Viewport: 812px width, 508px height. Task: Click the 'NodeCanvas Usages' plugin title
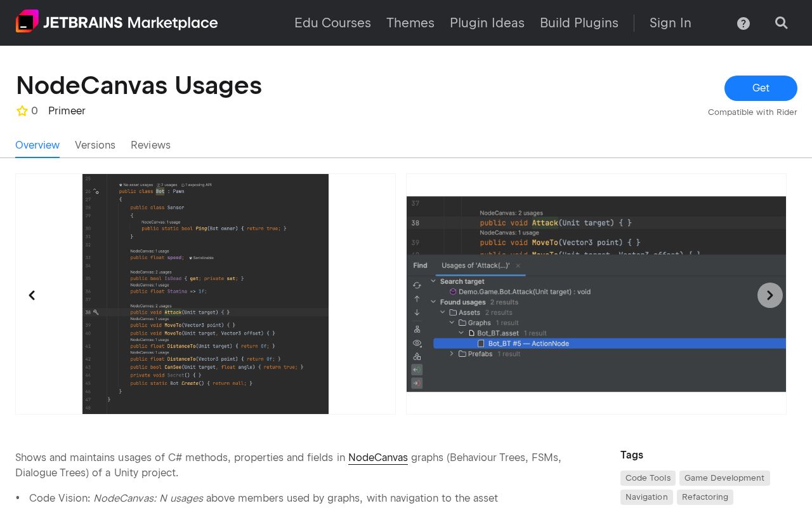[x=139, y=85]
